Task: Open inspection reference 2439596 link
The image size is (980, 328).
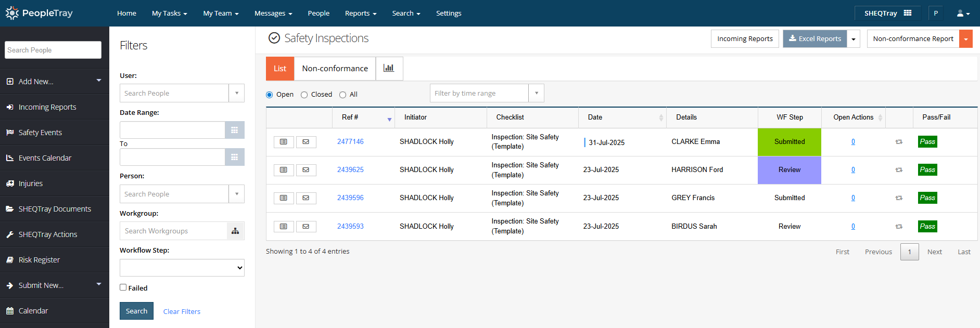Action: click(x=350, y=198)
